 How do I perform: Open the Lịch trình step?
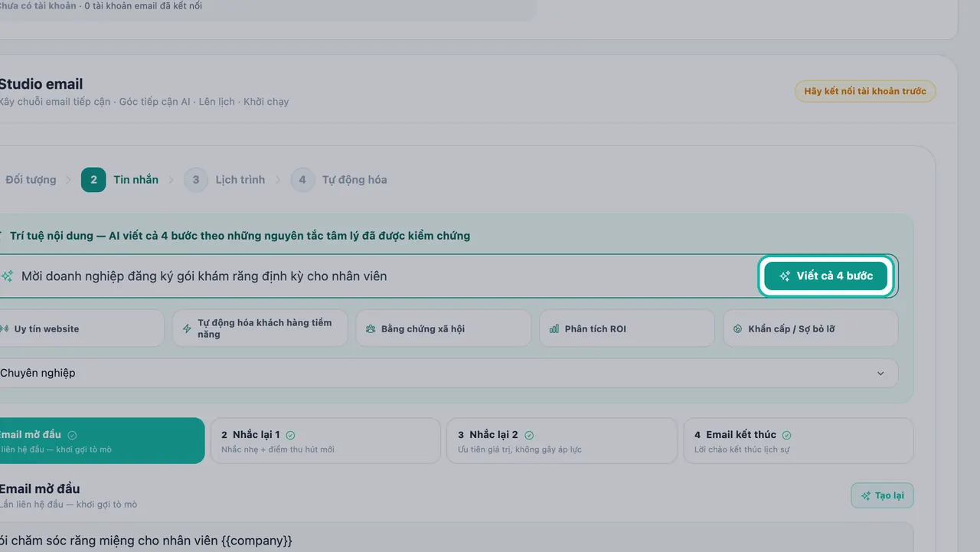[x=224, y=180]
